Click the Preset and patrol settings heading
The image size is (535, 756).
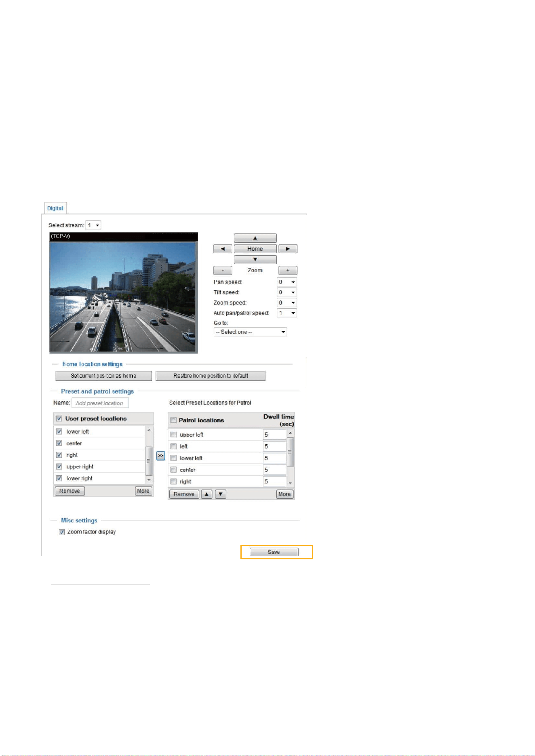click(97, 391)
